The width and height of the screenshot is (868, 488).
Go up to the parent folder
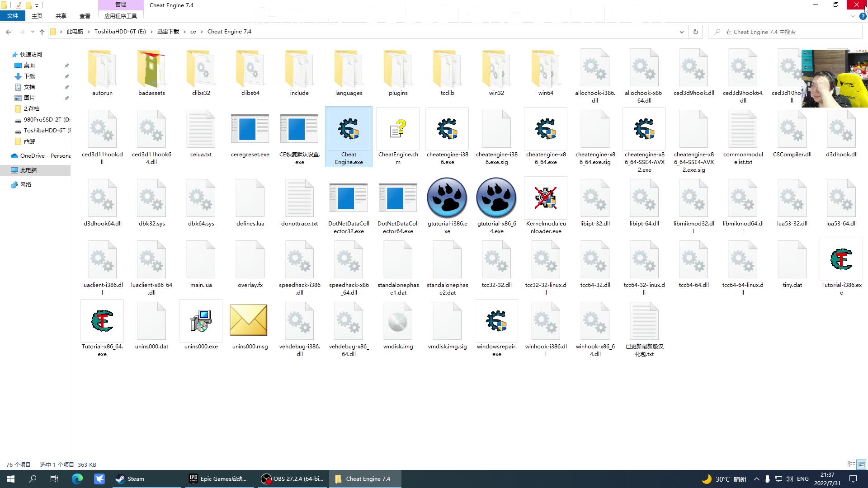point(42,32)
